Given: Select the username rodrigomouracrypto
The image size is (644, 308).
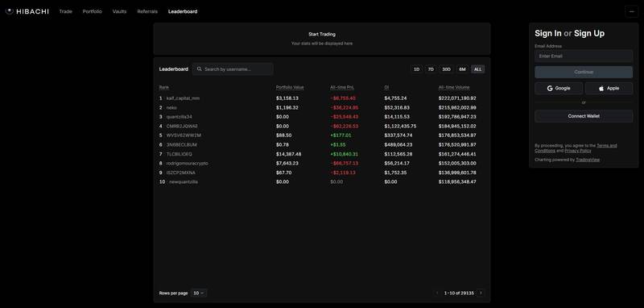Looking at the screenshot, I should 188,163.
